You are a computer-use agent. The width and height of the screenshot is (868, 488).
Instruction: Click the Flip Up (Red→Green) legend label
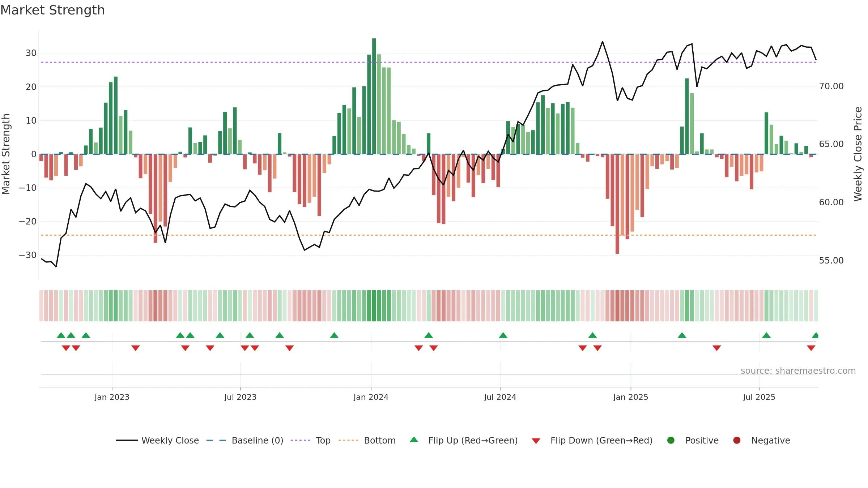tap(473, 440)
